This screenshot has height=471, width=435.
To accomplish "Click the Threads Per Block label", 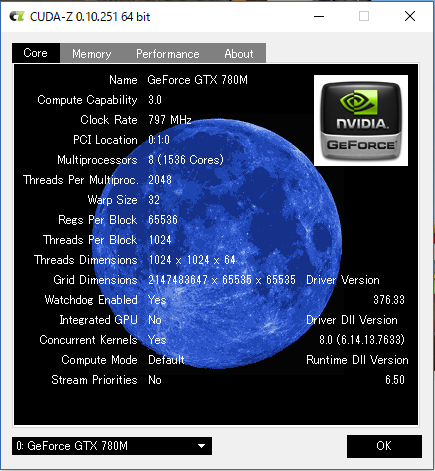I will [90, 240].
